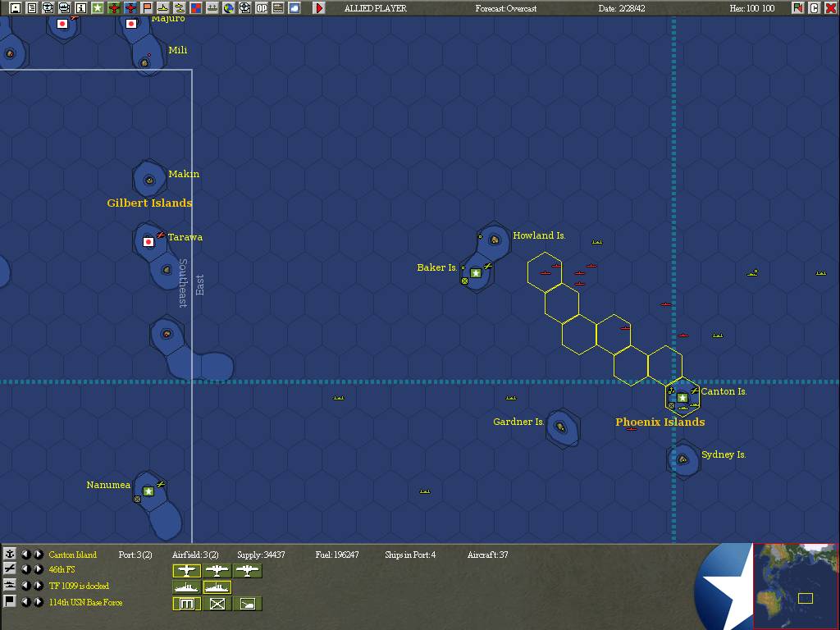Click the double yellow ships toolbar icon
Viewport: 840px width, 630px height.
tap(180, 7)
